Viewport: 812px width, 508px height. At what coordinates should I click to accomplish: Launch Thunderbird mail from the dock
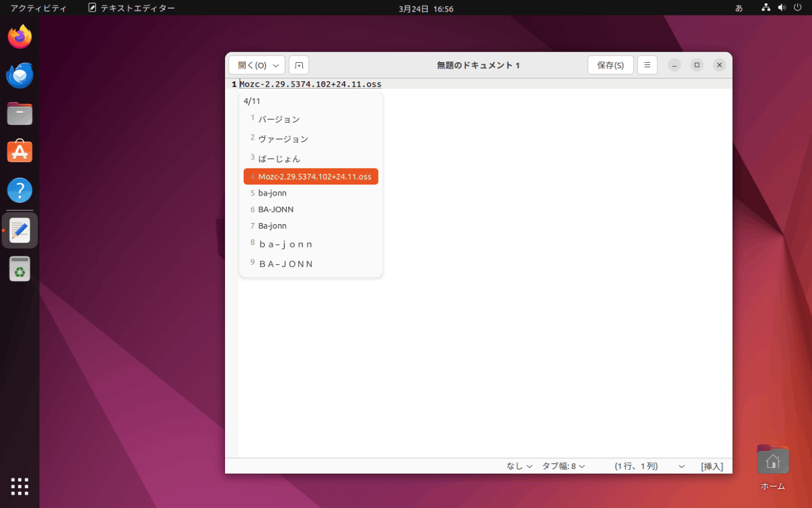click(x=20, y=75)
